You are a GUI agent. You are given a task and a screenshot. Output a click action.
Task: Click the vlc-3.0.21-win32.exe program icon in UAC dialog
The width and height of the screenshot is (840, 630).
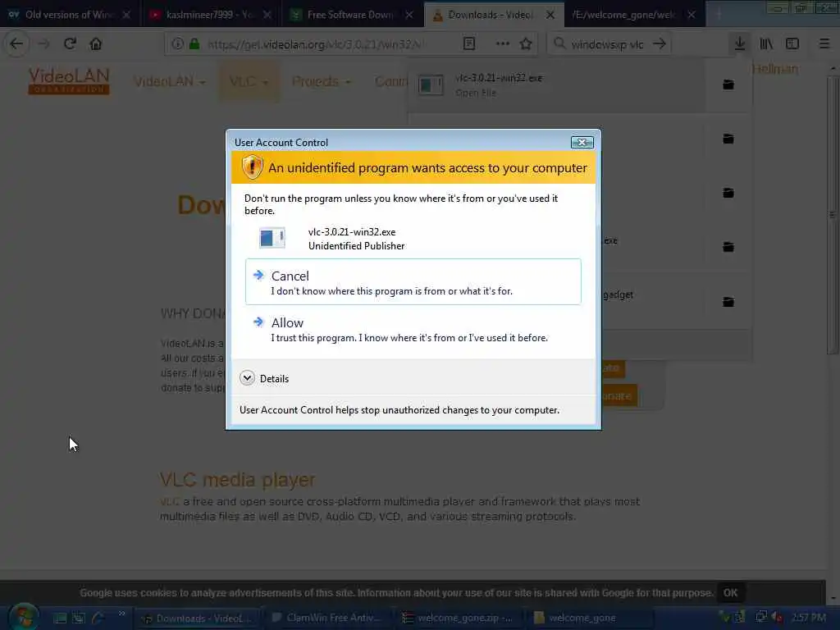(272, 238)
